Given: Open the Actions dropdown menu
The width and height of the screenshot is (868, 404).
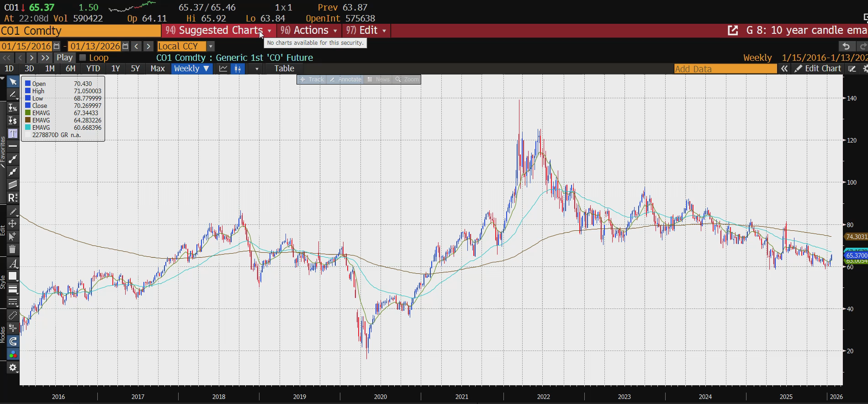Looking at the screenshot, I should (310, 31).
